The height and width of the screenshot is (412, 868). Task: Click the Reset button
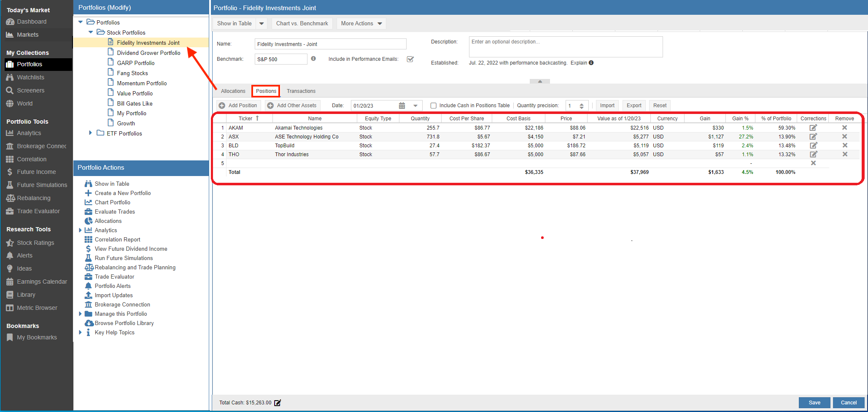[660, 106]
